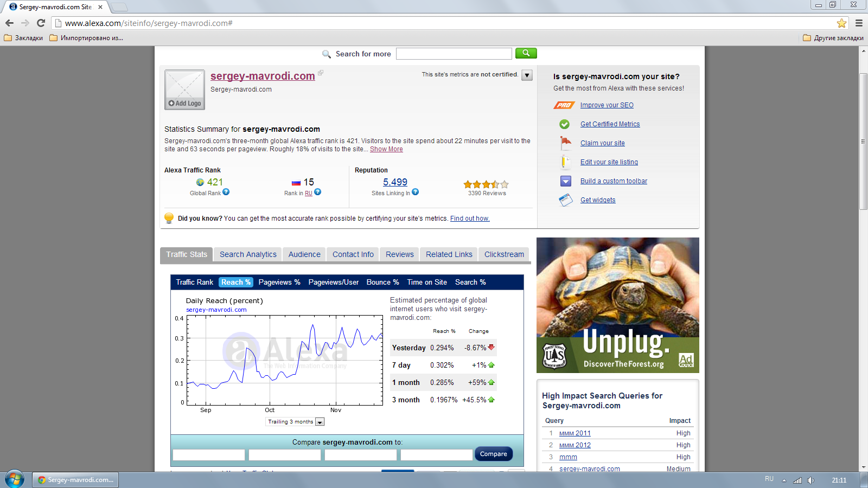Click the mmm query link
Image resolution: width=868 pixels, height=488 pixels.
pos(568,457)
